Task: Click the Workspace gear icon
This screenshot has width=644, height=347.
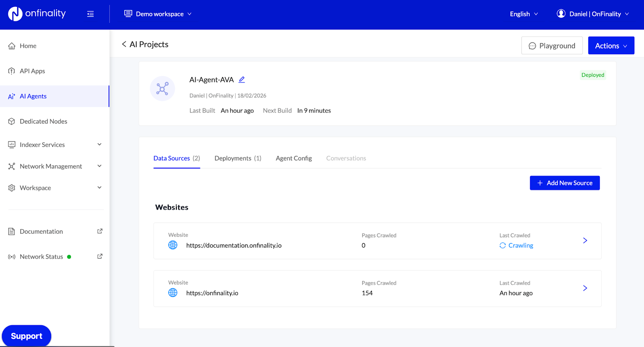Action: [12, 188]
